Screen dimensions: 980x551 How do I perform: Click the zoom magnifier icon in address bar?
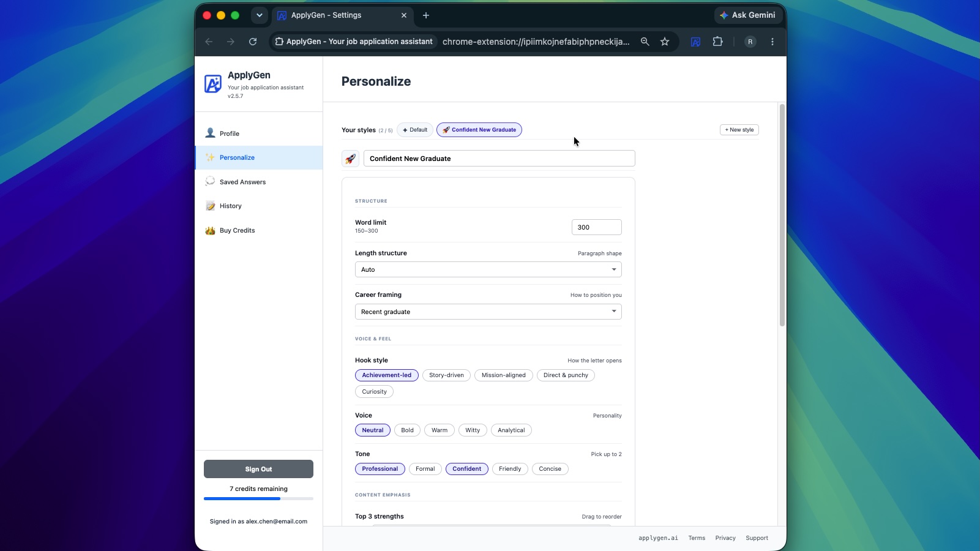point(645,42)
